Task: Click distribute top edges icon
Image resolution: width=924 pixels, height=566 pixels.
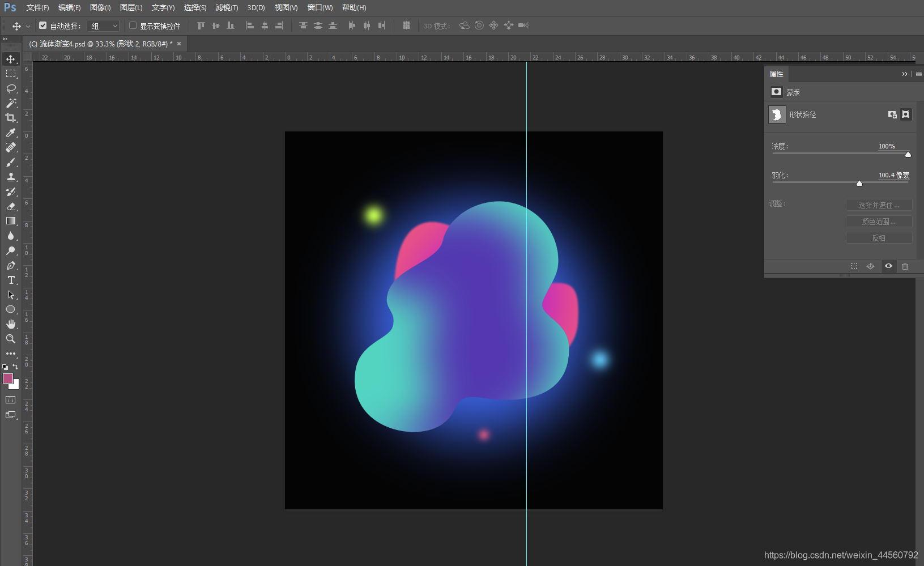Action: point(303,25)
